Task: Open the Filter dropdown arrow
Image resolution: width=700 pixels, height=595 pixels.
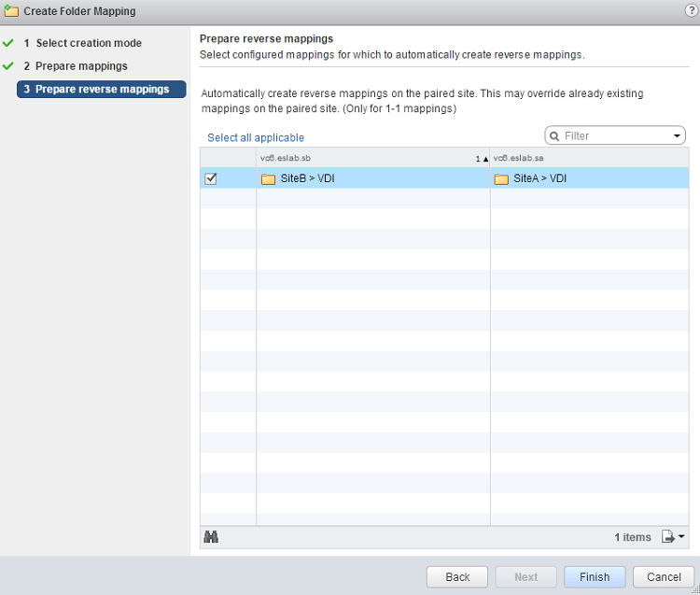Action: point(678,136)
